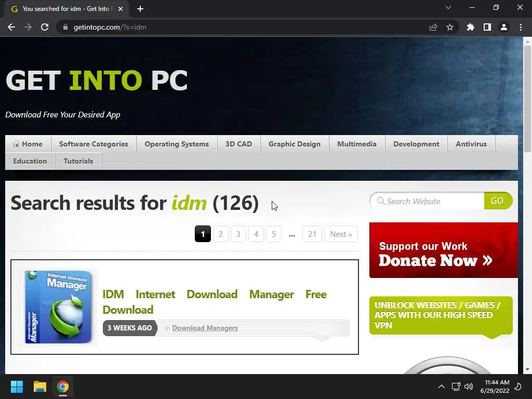Go to results page 3
The image size is (532, 399).
[238, 234]
